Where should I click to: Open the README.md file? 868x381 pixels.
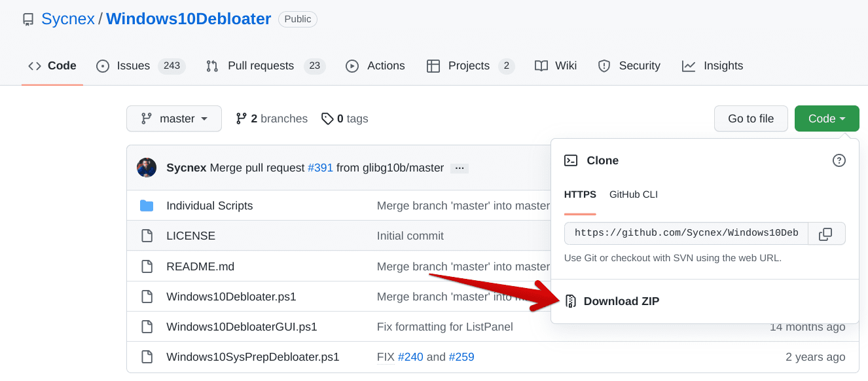click(200, 266)
